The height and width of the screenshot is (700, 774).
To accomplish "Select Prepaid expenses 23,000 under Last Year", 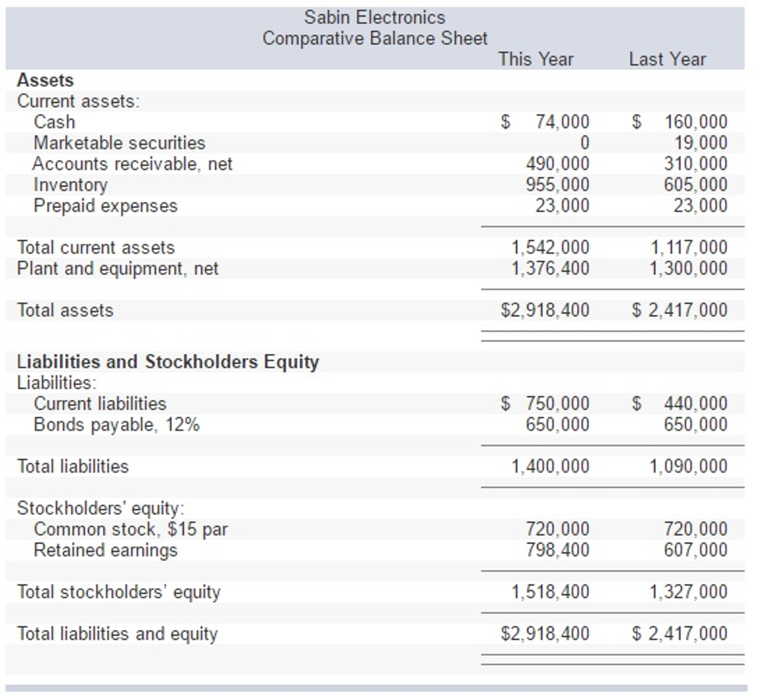I will [x=701, y=206].
